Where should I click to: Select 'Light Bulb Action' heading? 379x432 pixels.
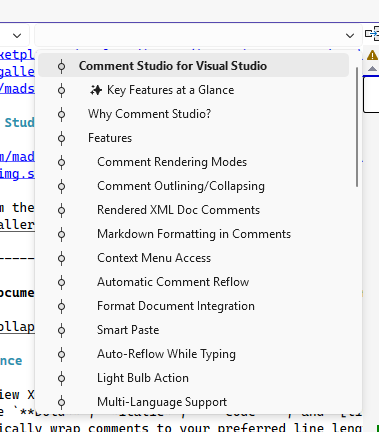coord(193,378)
